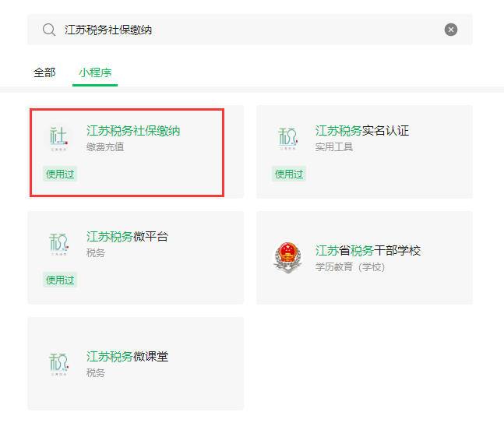Viewport: 504px width, 423px height.
Task: Click the search magnifier icon
Action: tap(49, 30)
